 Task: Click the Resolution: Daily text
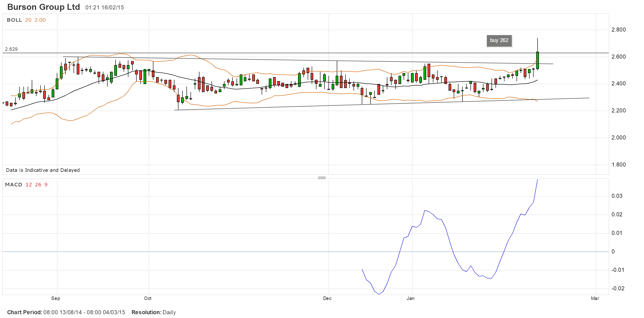153,312
